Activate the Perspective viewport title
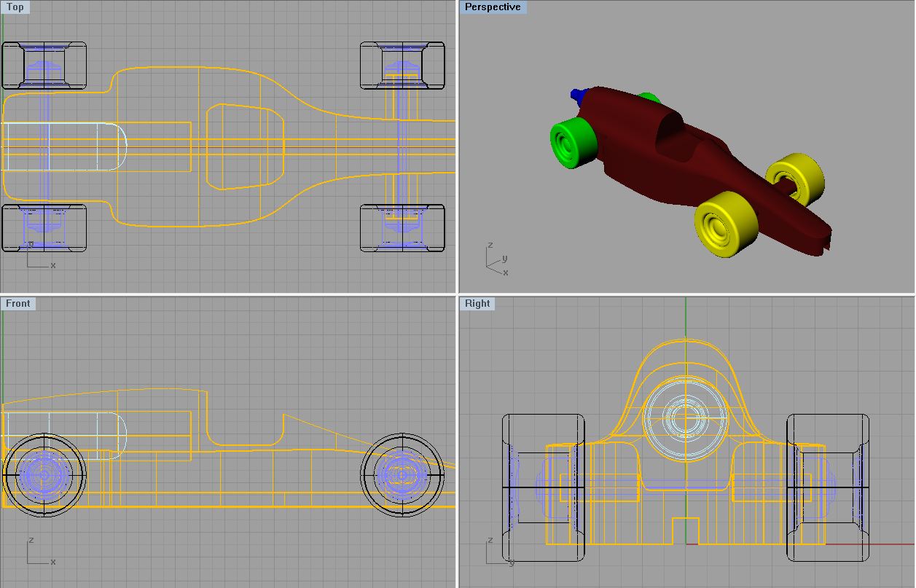916x588 pixels. click(493, 7)
